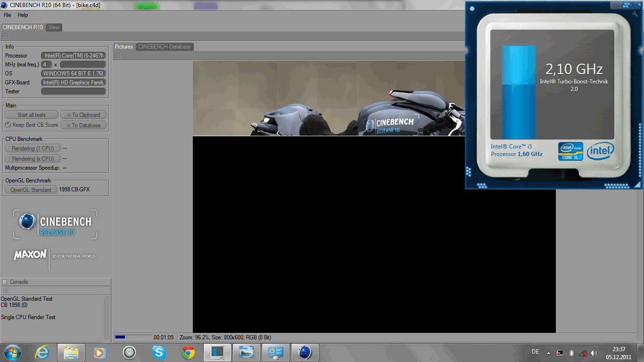Click the 2,10 GHz frequency readout
Image resolution: width=644 pixels, height=362 pixels.
574,69
